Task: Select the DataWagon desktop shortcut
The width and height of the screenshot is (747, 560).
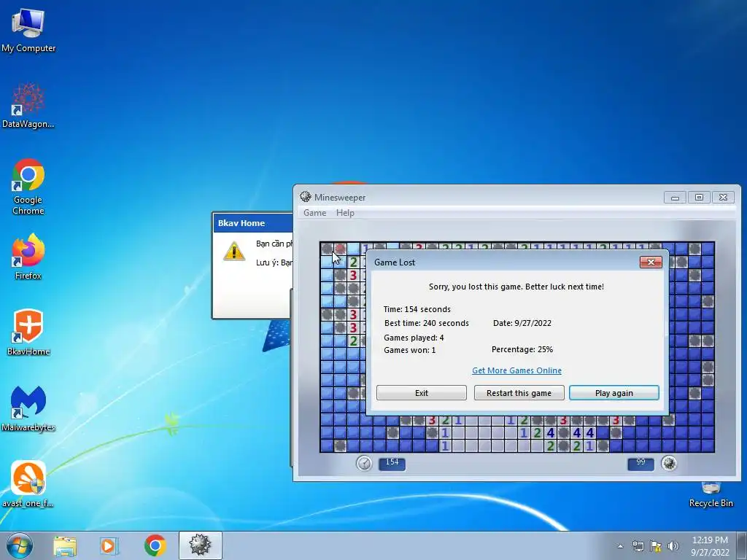Action: click(x=28, y=106)
